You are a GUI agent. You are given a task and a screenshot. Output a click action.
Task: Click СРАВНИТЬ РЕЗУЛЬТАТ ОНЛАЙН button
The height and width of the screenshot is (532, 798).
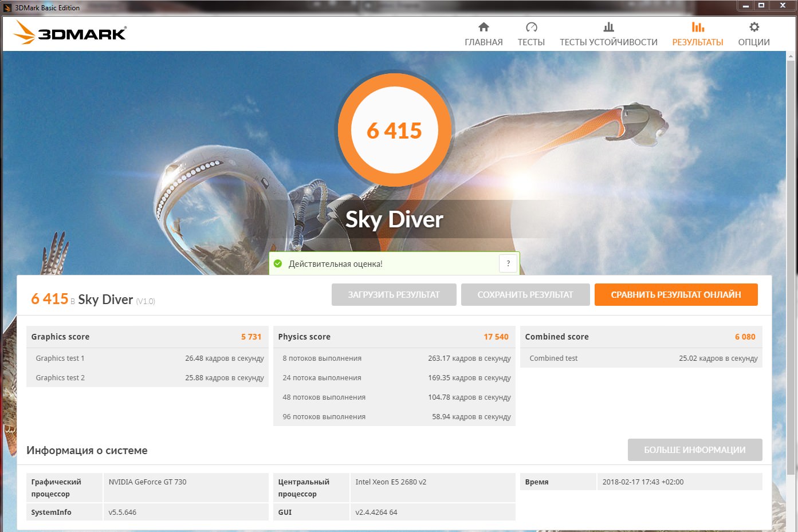point(676,294)
